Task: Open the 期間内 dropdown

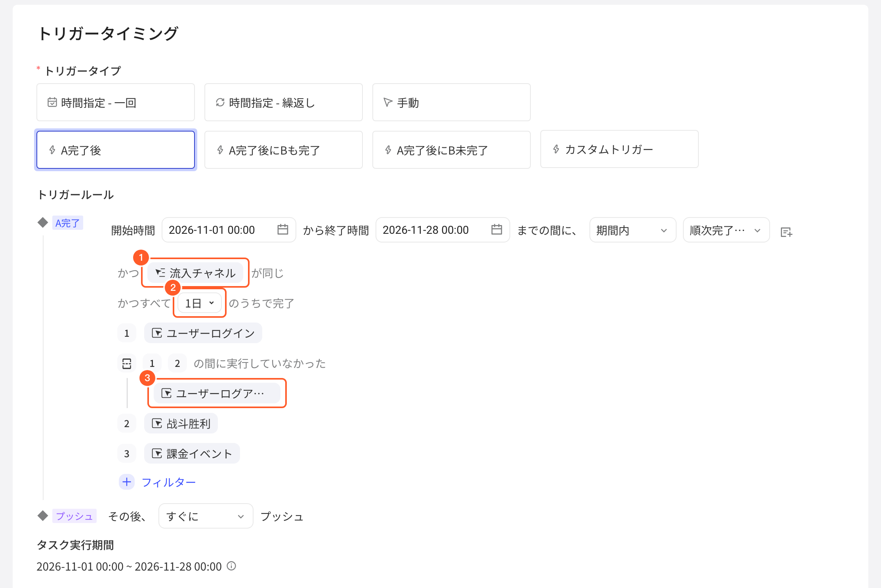Action: pos(633,230)
